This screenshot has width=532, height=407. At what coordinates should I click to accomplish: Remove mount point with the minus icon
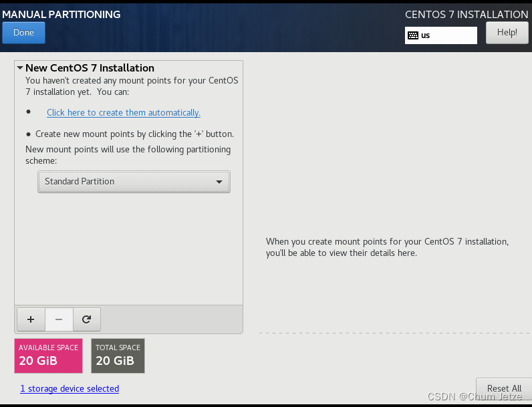[59, 319]
